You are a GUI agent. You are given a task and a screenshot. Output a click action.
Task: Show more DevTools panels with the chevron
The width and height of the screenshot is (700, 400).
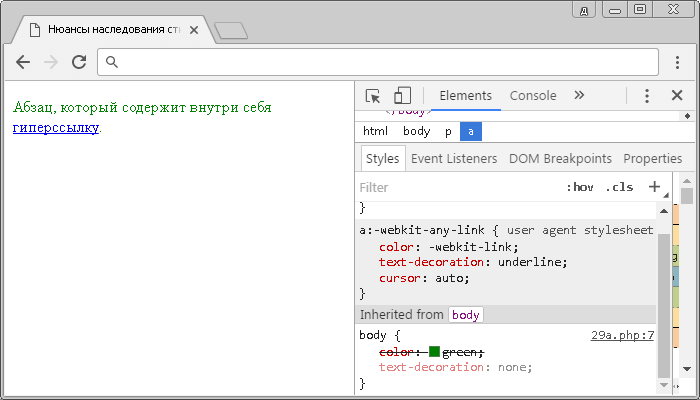[579, 95]
